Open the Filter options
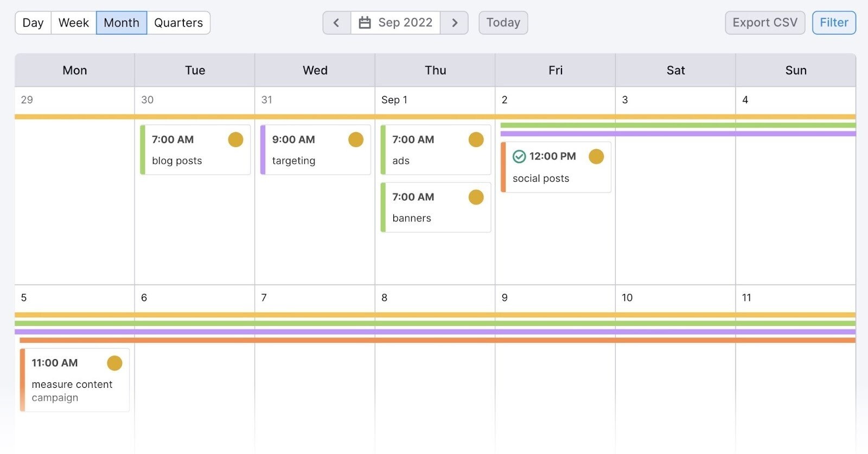Viewport: 868px width, 454px height. [x=834, y=23]
